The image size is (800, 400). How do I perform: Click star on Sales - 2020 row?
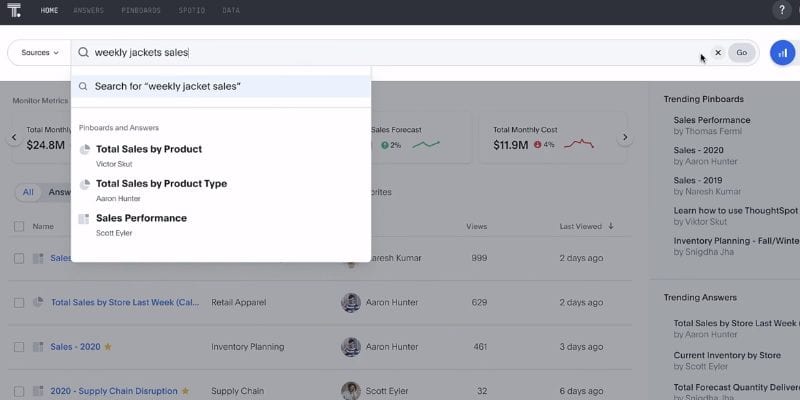[108, 347]
